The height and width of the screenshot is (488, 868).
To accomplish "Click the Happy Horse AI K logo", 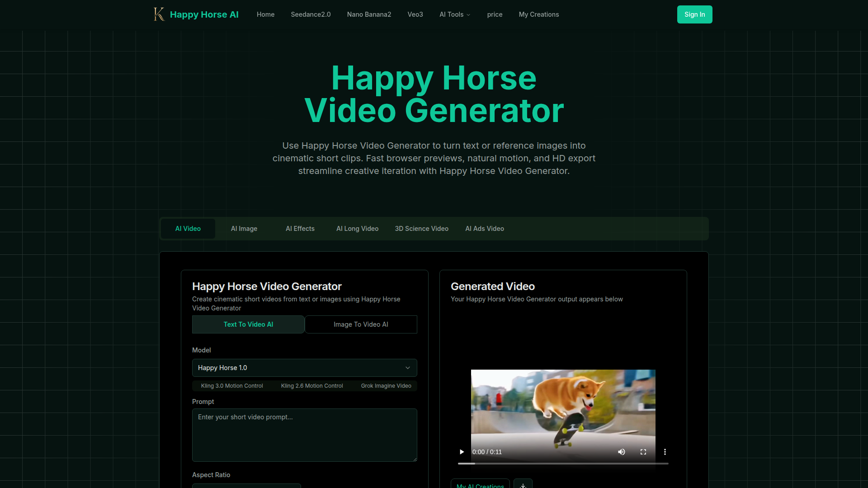I will pos(159,14).
